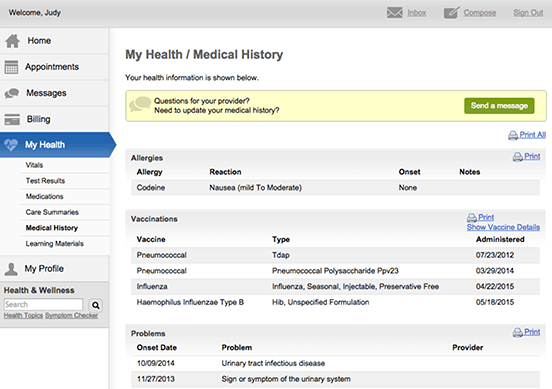Click the Print All link
The width and height of the screenshot is (552, 389).
point(532,135)
